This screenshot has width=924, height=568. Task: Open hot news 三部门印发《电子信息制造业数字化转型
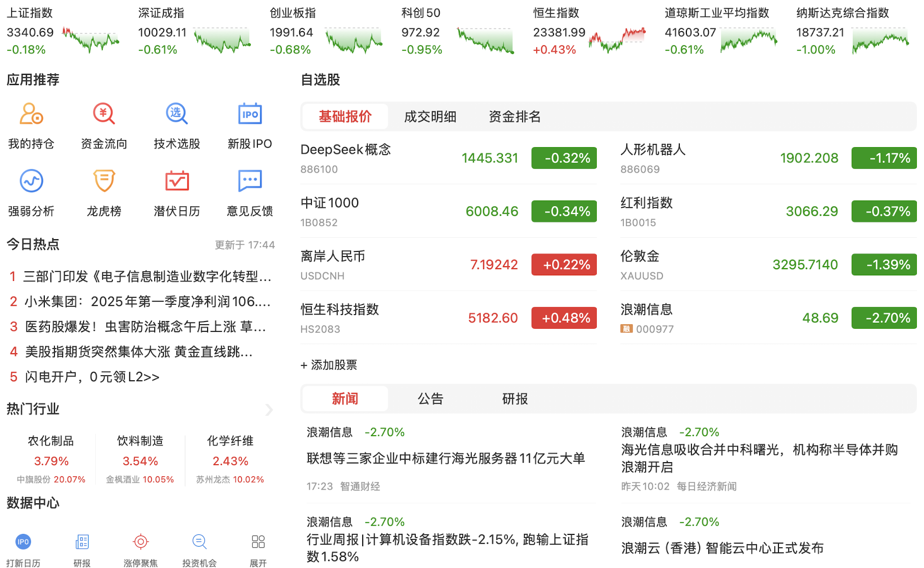(x=147, y=276)
